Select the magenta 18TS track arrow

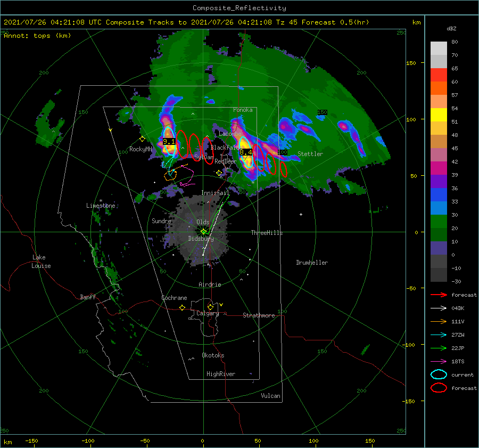(x=439, y=362)
